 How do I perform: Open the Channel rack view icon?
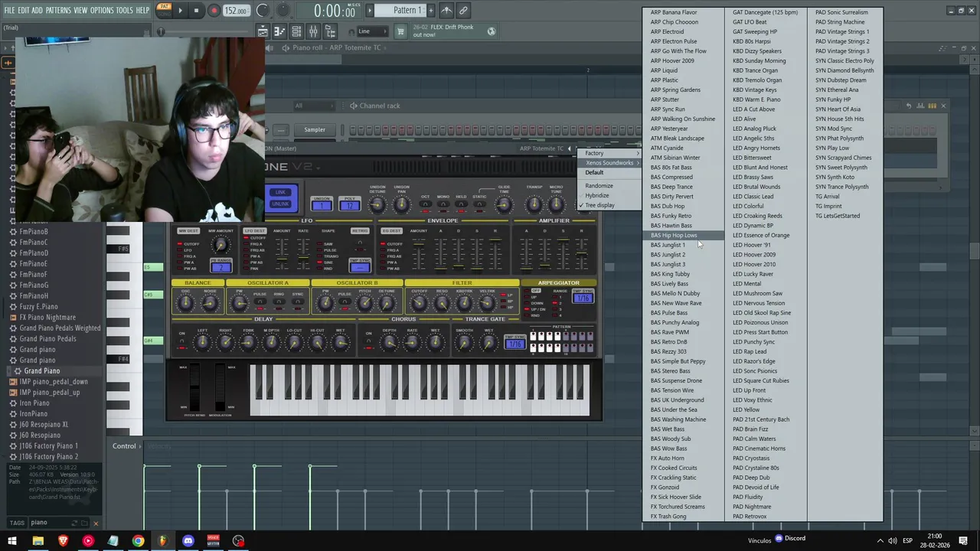[x=296, y=31]
